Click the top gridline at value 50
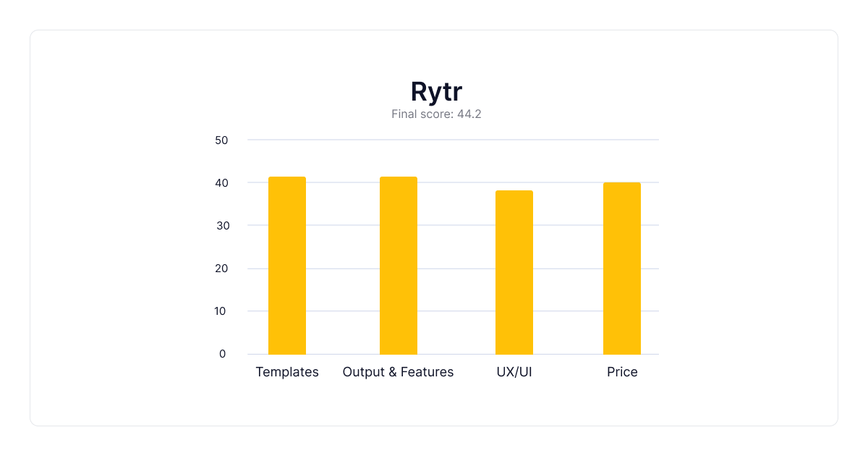The height and width of the screenshot is (456, 868). pos(453,140)
